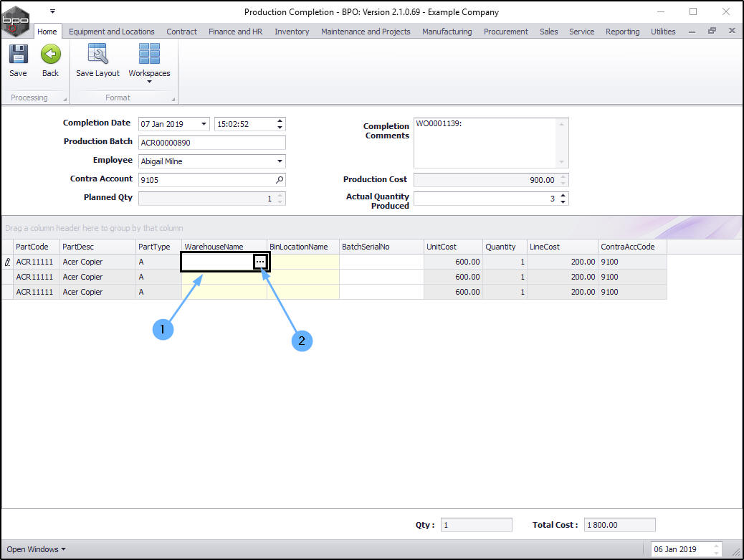Image resolution: width=744 pixels, height=560 pixels.
Task: Open the Completion Date dropdown
Action: (x=204, y=124)
